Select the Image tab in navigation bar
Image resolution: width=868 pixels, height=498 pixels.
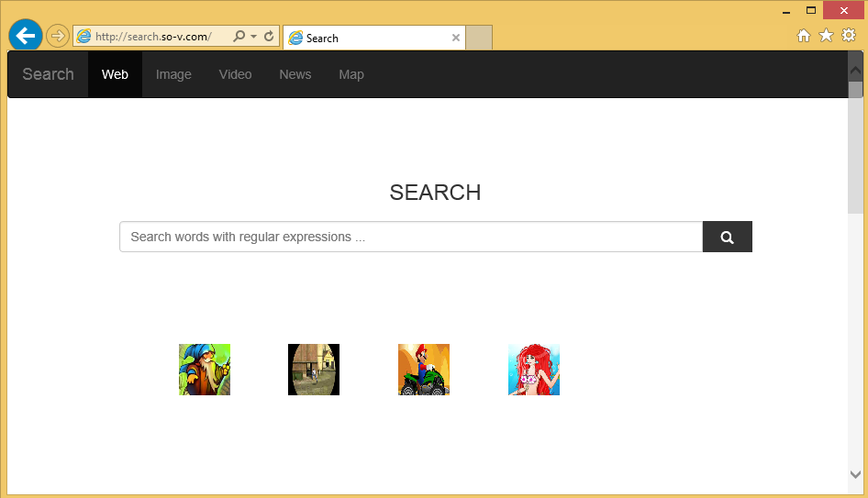[173, 74]
